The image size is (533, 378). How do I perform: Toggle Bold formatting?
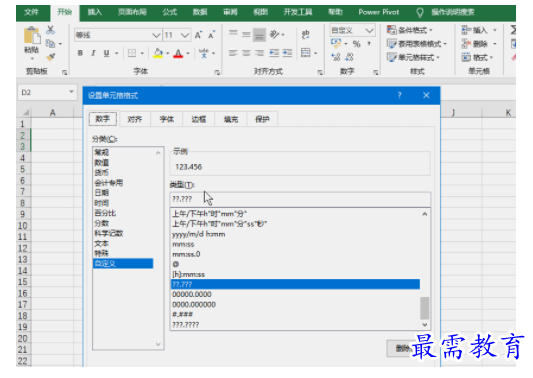[x=80, y=53]
